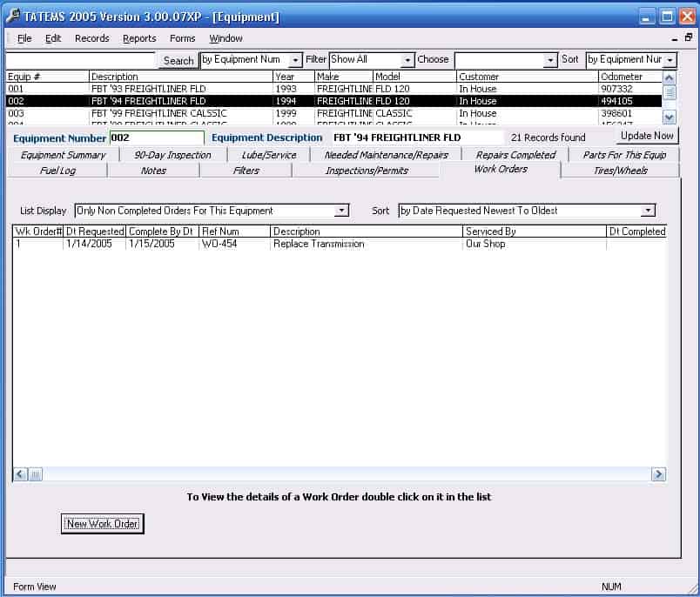Screen dimensions: 700x597
Task: Click the New Work Order button
Action: pos(102,524)
